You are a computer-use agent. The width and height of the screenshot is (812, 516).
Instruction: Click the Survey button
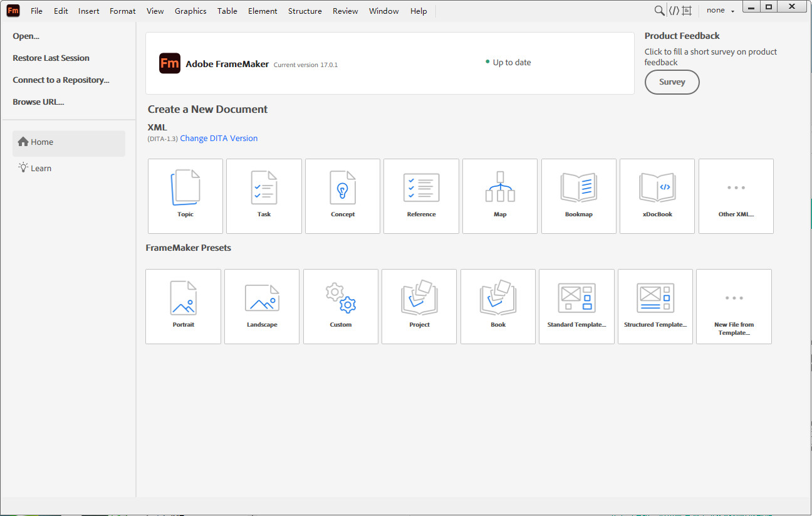(672, 82)
